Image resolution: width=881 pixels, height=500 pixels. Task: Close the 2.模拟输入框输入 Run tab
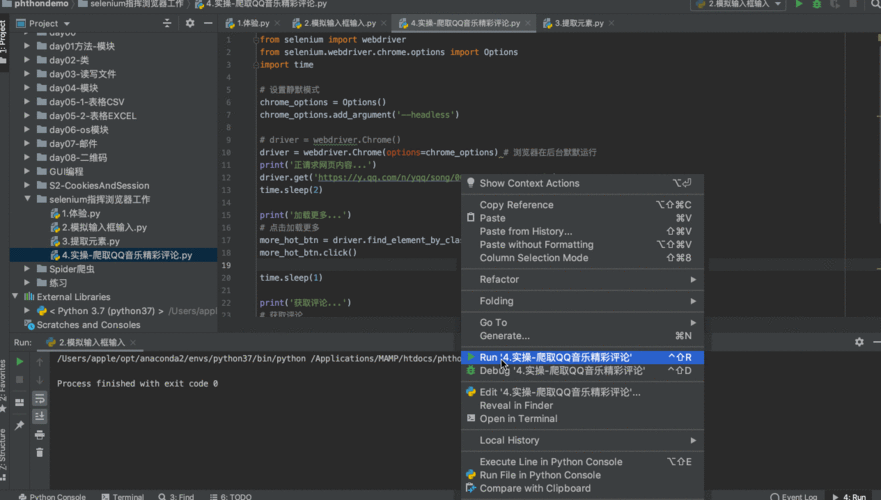click(x=133, y=342)
